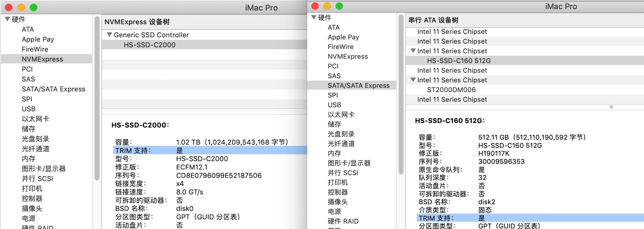Select Apple Pay in left window sidebar
The height and width of the screenshot is (229, 644).
tap(38, 39)
